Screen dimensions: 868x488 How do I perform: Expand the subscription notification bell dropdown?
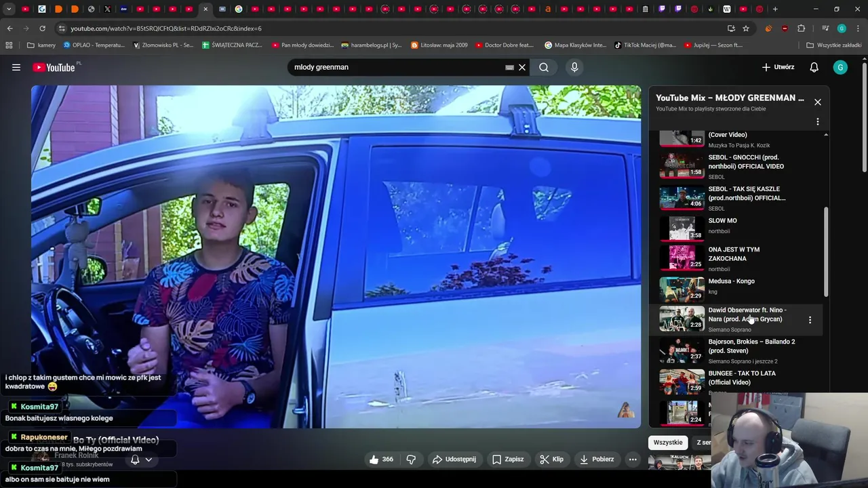coord(142,460)
